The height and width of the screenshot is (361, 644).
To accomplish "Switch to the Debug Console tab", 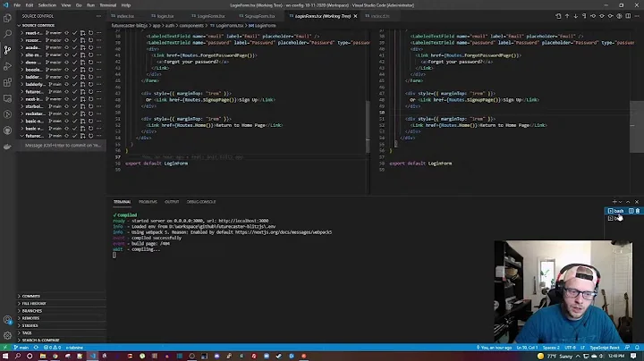I will 201,202.
